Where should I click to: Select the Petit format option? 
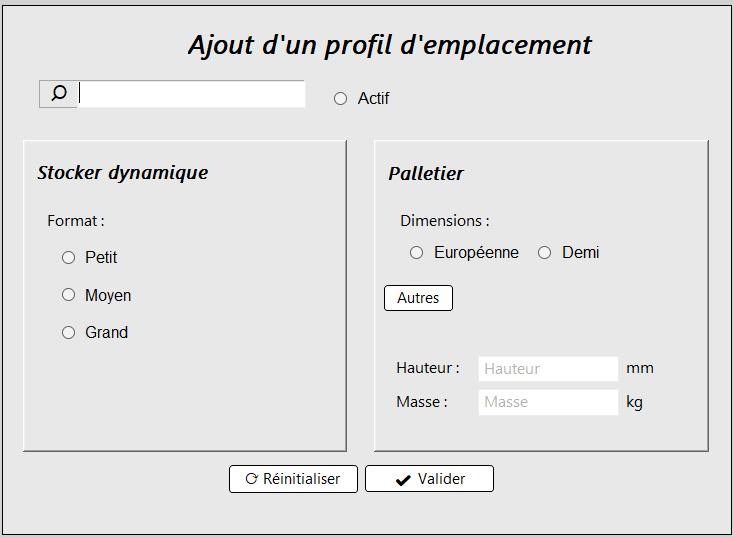[69, 258]
